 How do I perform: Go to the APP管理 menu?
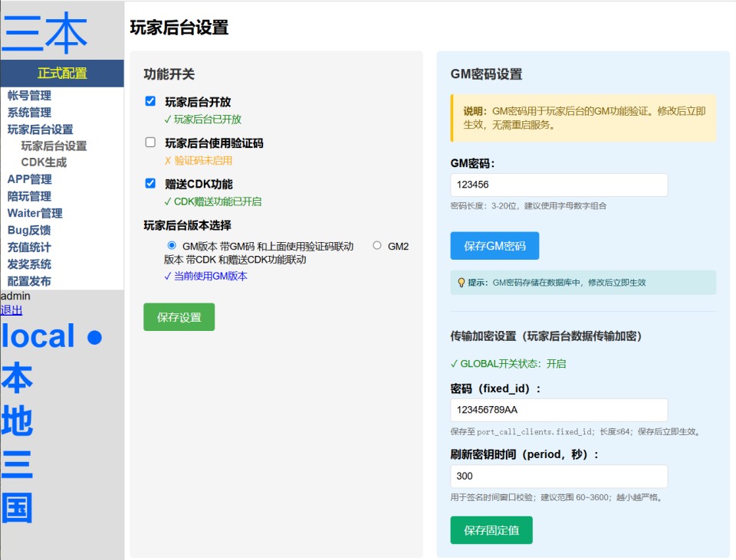(x=29, y=179)
